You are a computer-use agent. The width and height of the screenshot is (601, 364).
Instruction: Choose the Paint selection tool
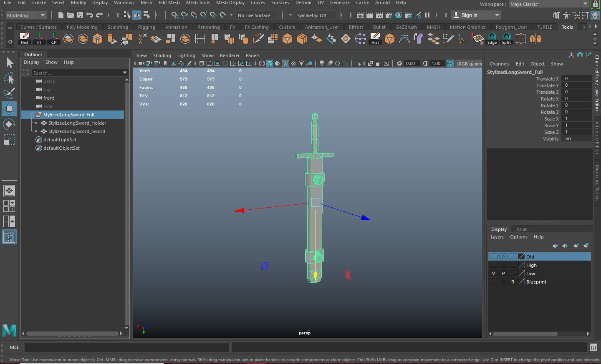tap(9, 93)
